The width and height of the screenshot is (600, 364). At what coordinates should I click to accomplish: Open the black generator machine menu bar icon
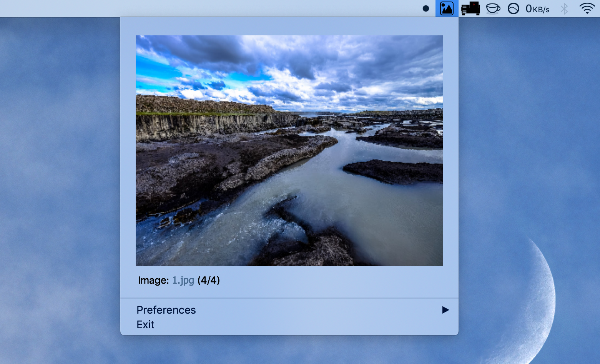[x=470, y=8]
